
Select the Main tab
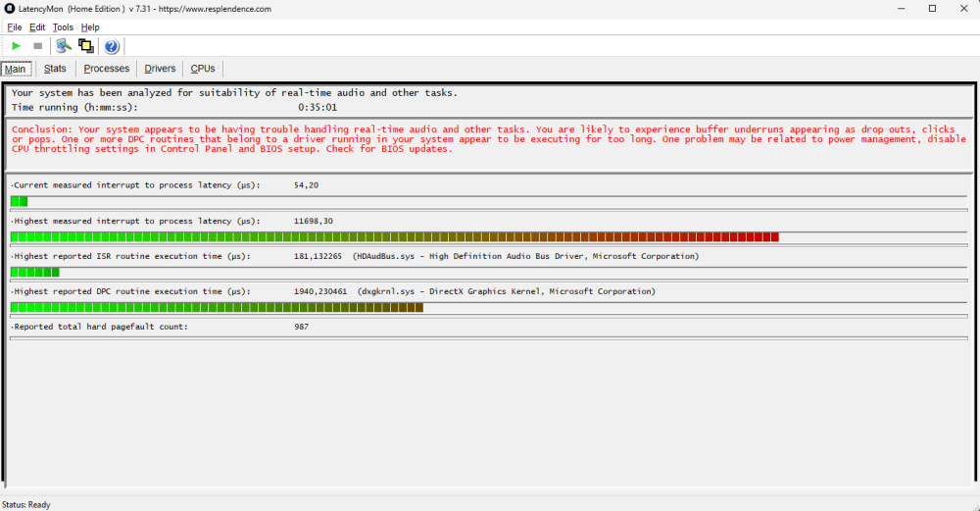point(16,69)
